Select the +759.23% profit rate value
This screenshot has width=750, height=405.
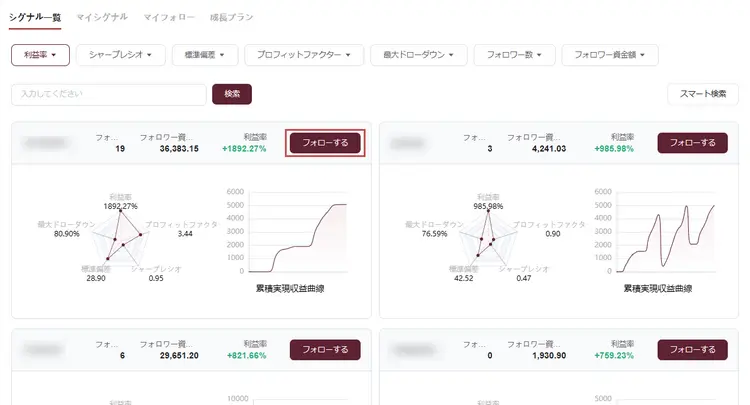[x=614, y=356]
